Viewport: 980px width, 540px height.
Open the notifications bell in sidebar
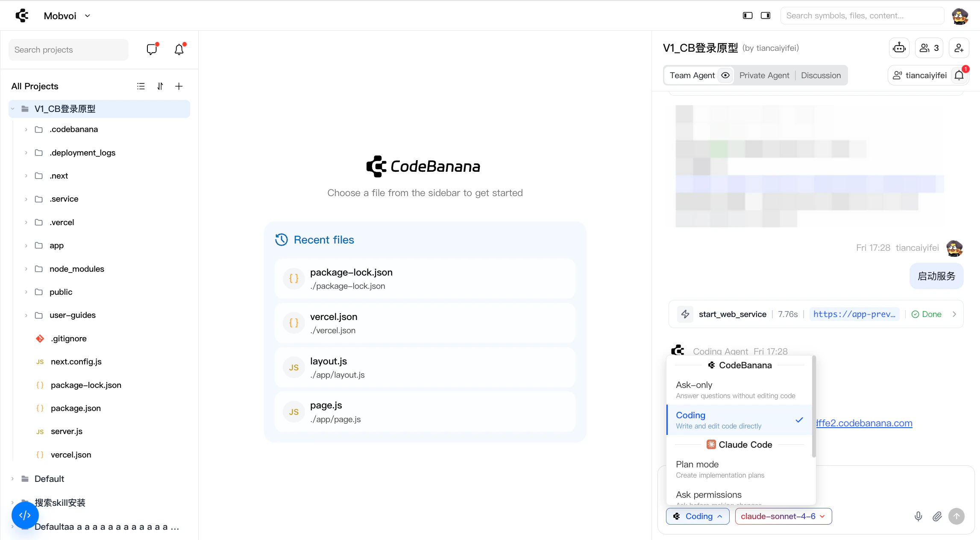tap(179, 50)
